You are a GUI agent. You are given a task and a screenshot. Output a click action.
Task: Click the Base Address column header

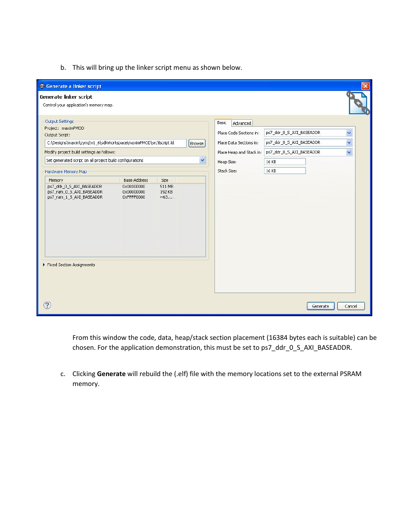(x=139, y=180)
